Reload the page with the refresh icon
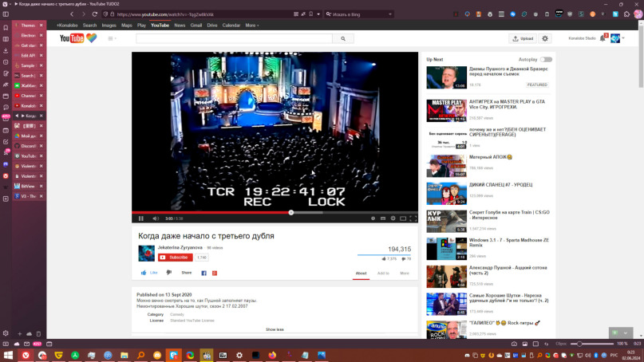The image size is (644, 362). 94,14
